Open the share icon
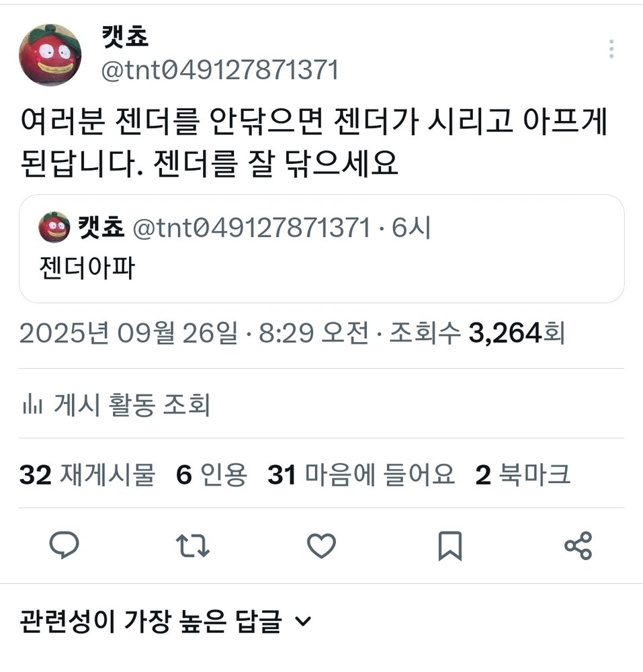643x672 pixels. click(578, 546)
